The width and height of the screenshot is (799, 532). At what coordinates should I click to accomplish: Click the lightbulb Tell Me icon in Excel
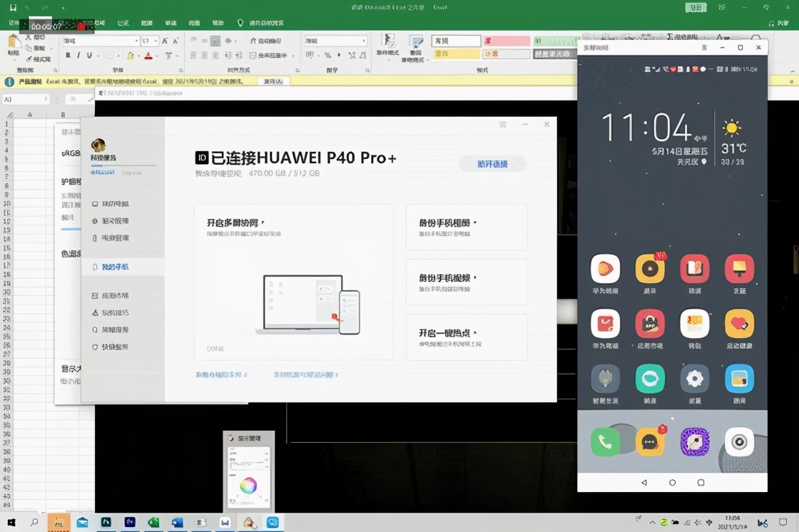[240, 23]
